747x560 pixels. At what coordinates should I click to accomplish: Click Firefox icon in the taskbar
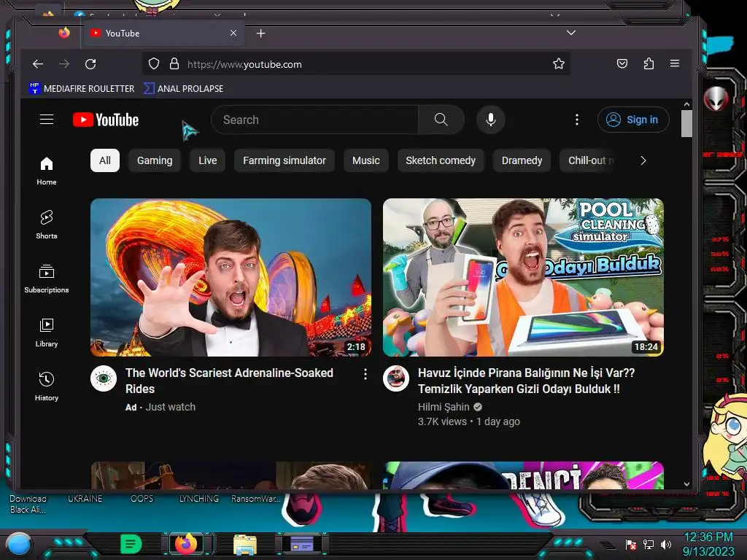186,544
